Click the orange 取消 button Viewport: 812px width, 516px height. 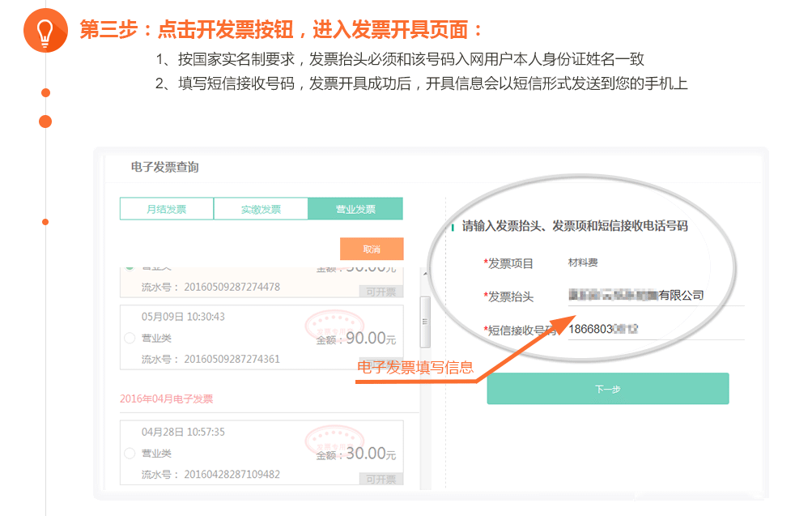372,249
